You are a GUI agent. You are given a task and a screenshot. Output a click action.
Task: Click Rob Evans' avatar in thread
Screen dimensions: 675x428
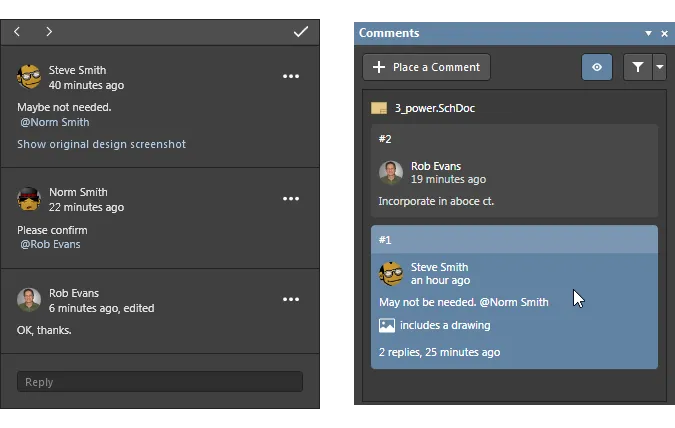[x=29, y=300]
